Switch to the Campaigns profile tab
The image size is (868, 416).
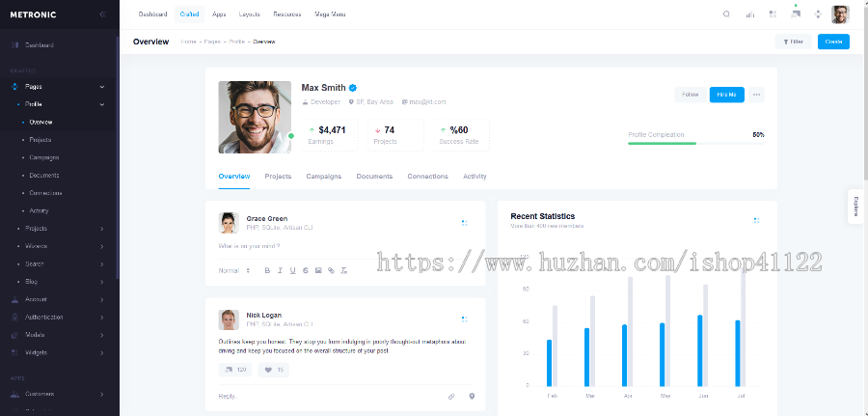click(x=324, y=177)
